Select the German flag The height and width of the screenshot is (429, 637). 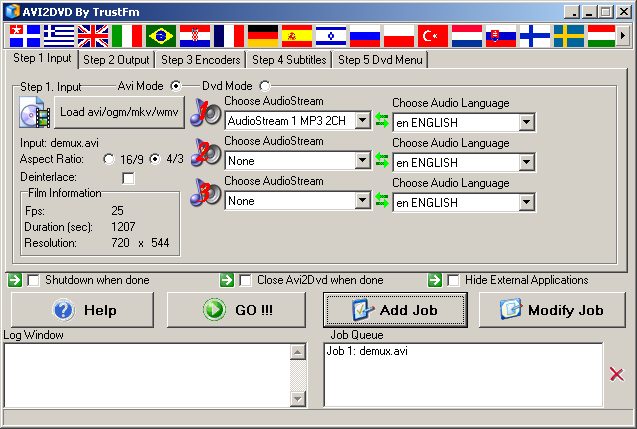pyautogui.click(x=263, y=36)
